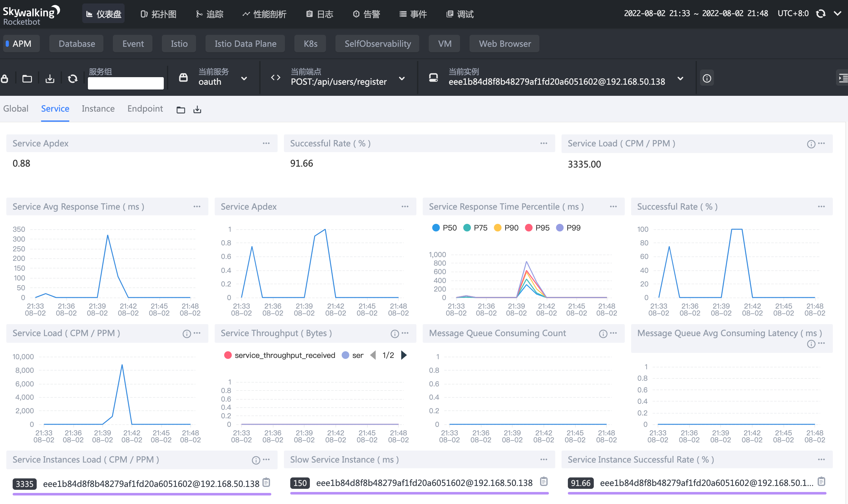
Task: Open more options on Service Avg Response Time
Action: pos(197,206)
